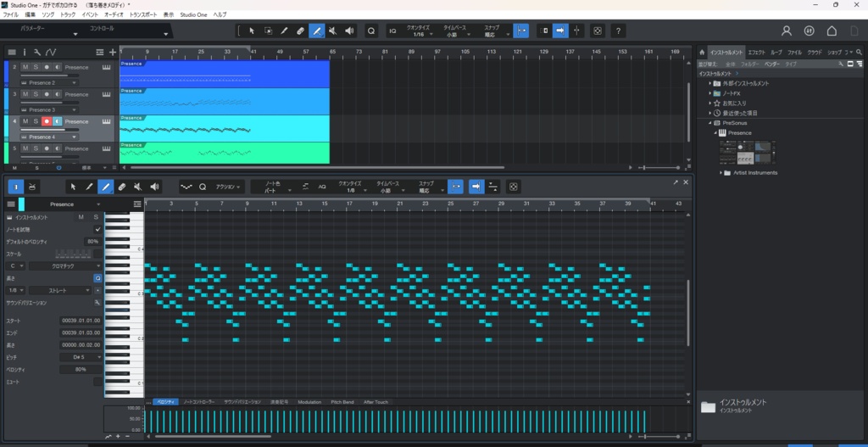Click the add track plus icon
Image resolution: width=868 pixels, height=447 pixels.
tap(113, 52)
